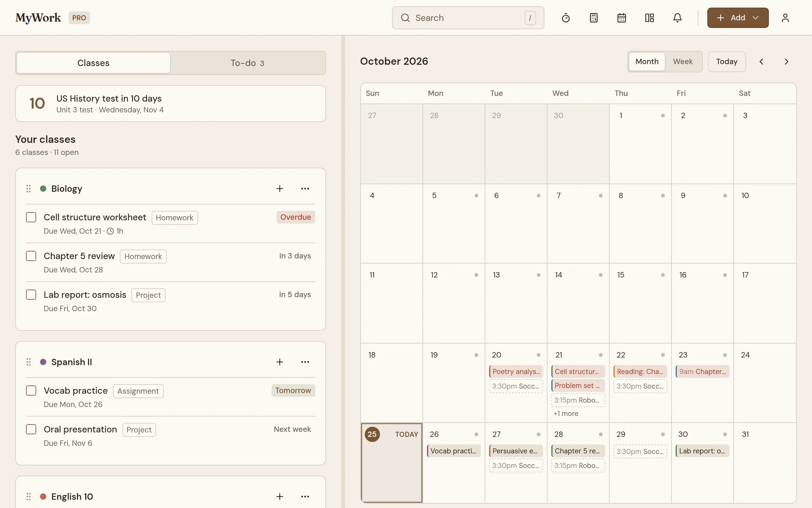Select the Classes tab
Viewport: 812px width, 508px height.
[x=93, y=63]
